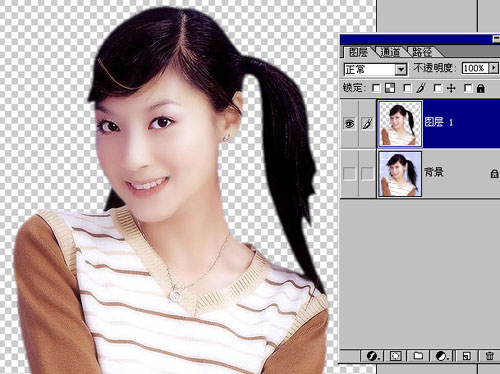Viewport: 500px width, 374px height.
Task: Enable lock transparent pixels checkbox
Action: coord(376,88)
